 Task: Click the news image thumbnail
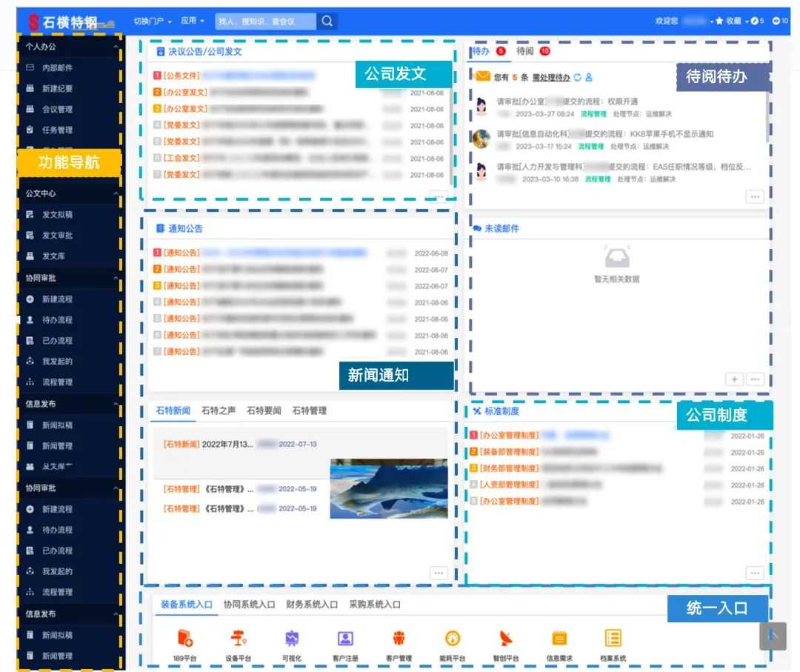coord(388,488)
